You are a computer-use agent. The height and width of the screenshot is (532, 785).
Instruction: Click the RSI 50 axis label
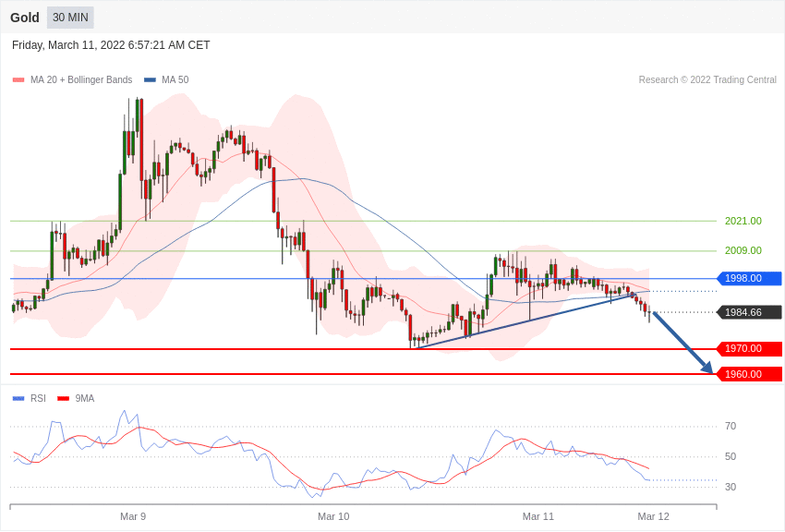coord(731,456)
